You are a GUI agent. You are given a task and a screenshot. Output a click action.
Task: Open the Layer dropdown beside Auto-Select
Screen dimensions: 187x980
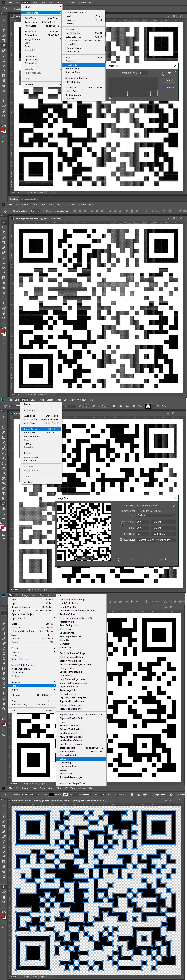pos(35,211)
